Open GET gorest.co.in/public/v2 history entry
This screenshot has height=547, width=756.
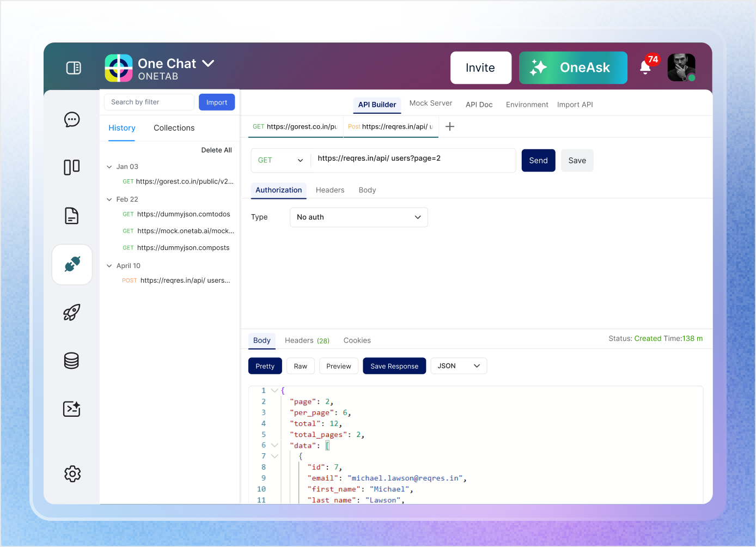pyautogui.click(x=178, y=181)
